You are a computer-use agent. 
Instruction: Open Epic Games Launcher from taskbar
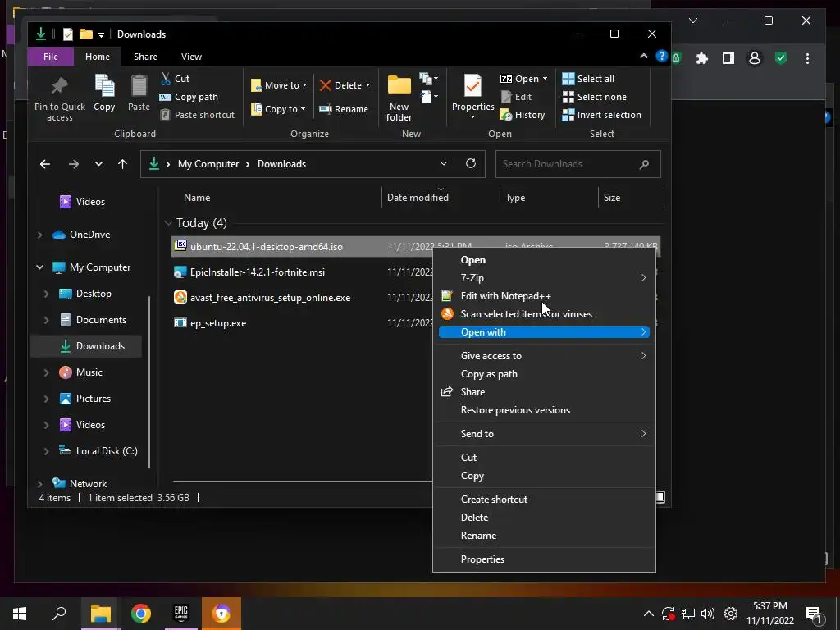pyautogui.click(x=181, y=614)
